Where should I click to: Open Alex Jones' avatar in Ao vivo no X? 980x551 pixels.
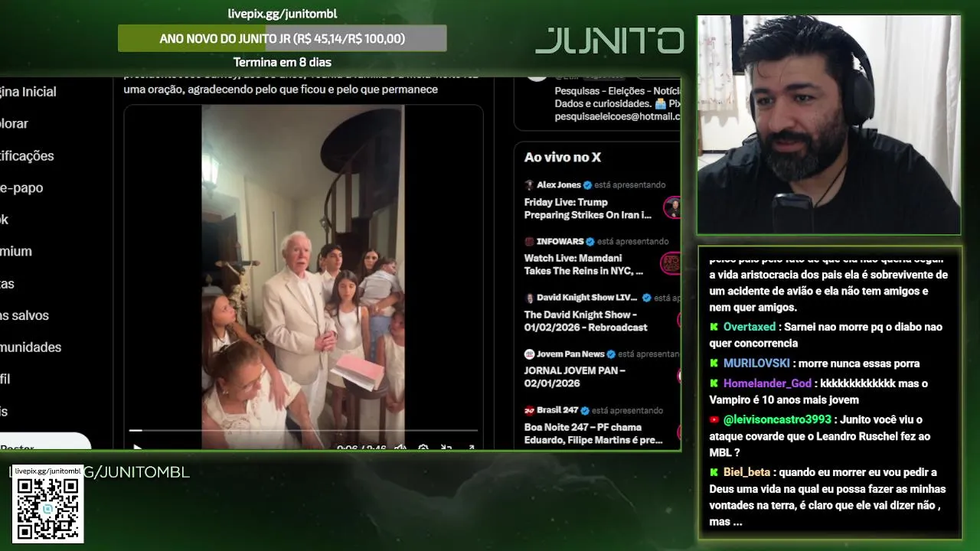pos(529,185)
